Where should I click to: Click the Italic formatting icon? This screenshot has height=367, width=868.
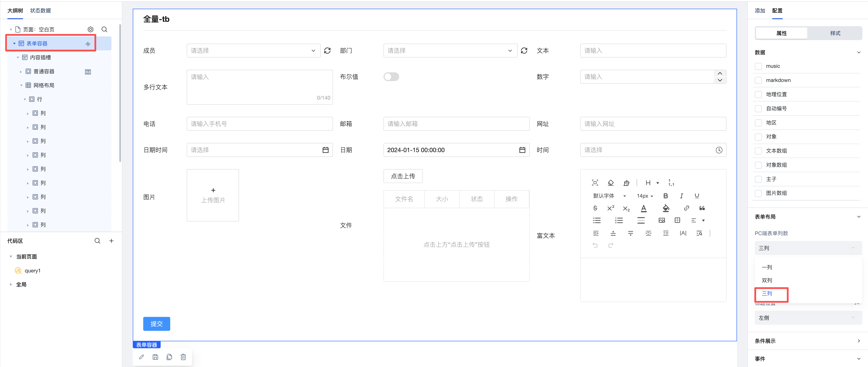681,196
